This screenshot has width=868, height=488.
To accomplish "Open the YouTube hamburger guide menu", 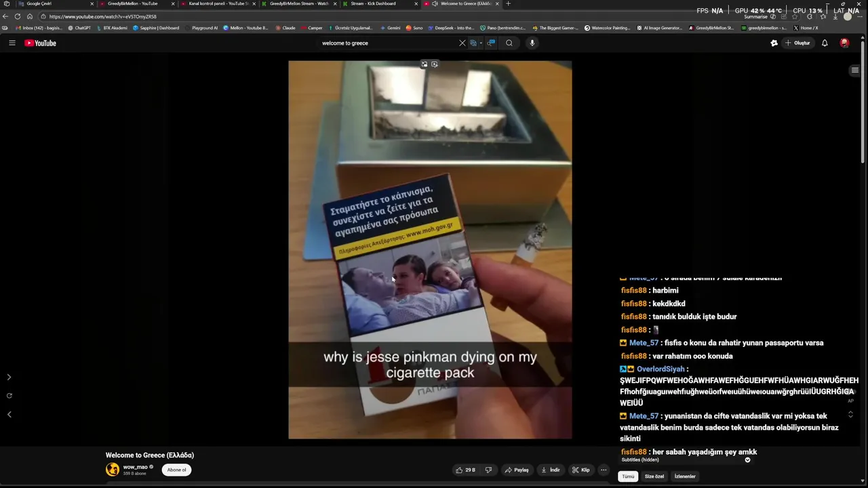I will pos(12,43).
